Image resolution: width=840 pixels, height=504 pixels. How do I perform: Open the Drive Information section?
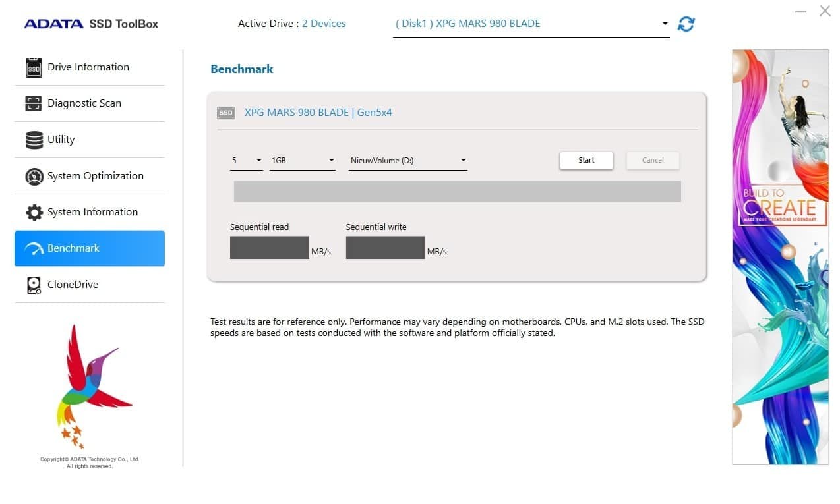[90, 67]
